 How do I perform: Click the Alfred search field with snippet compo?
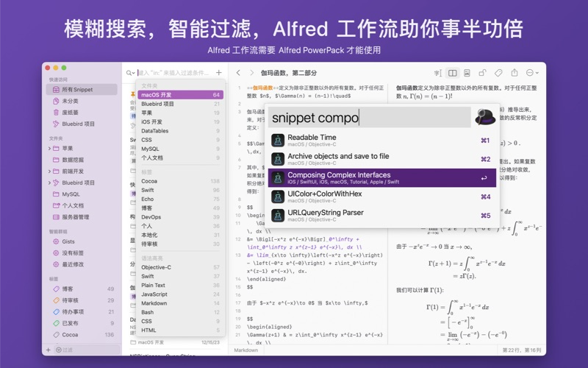click(x=370, y=118)
